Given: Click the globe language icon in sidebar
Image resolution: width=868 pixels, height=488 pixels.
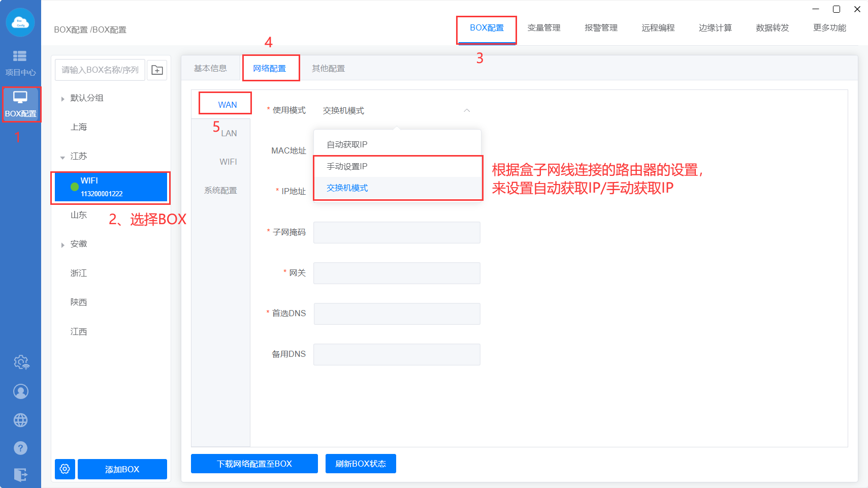Looking at the screenshot, I should click(x=21, y=420).
